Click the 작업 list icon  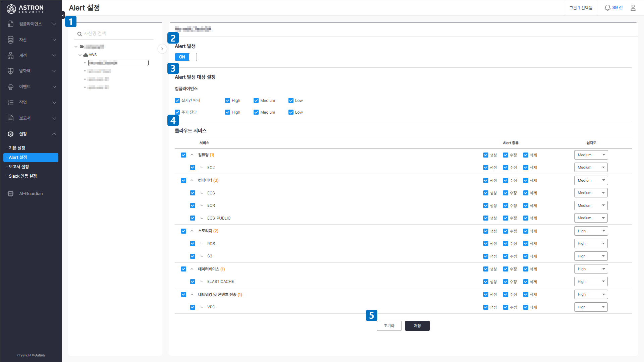(x=11, y=102)
